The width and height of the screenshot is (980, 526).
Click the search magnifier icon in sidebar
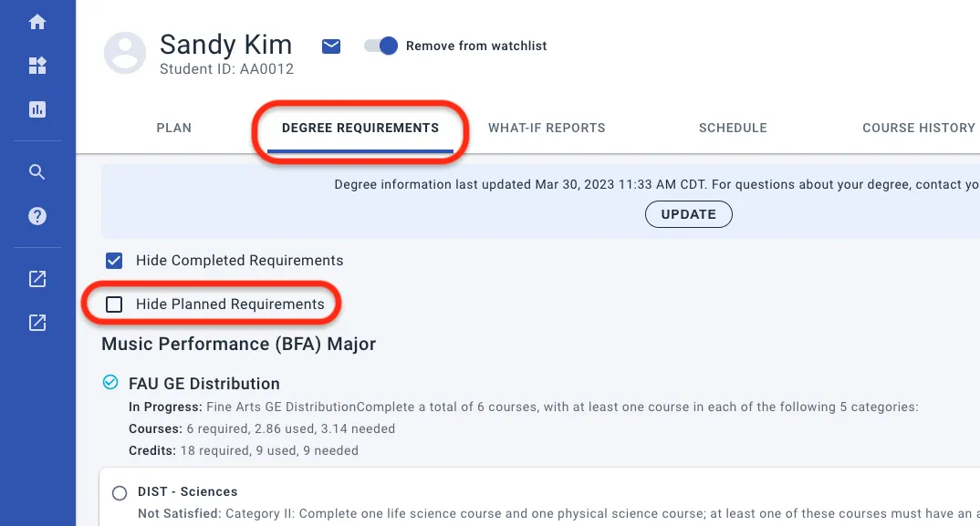pos(37,171)
